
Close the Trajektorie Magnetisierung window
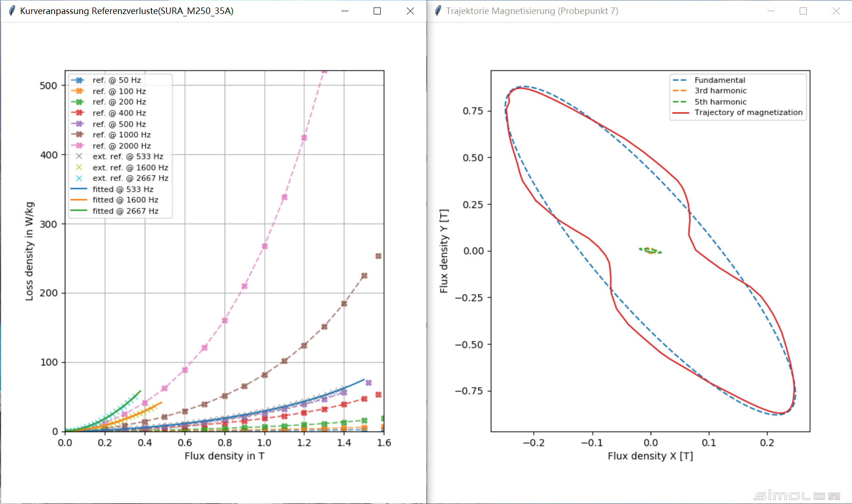(x=836, y=11)
